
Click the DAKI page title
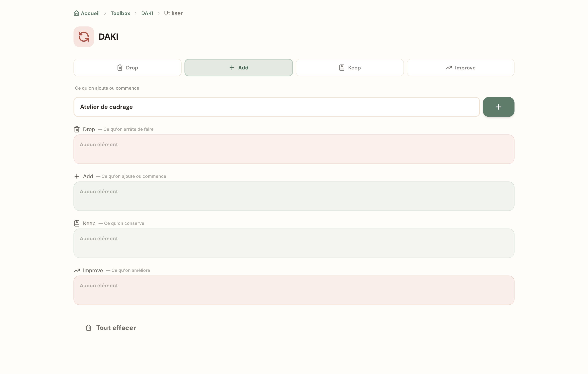(x=108, y=37)
